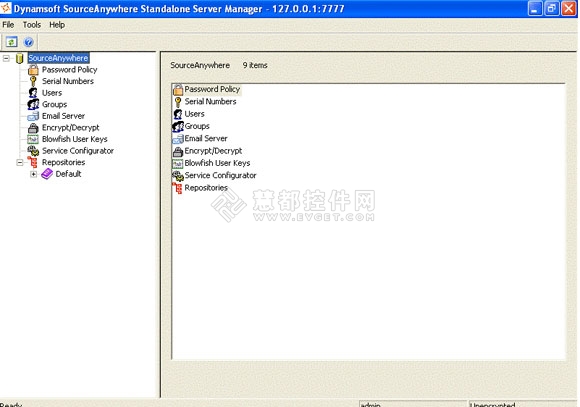Expand the Default repository node

point(34,174)
